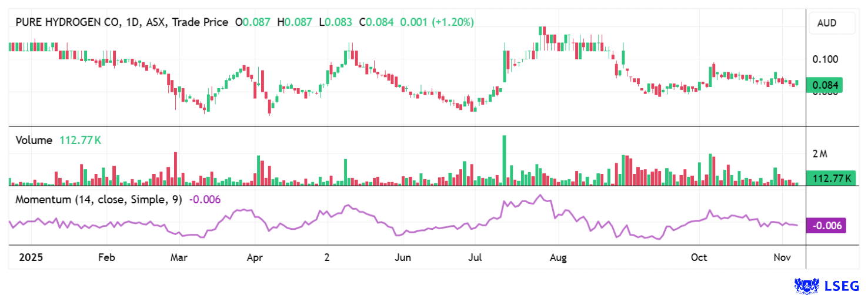Jump to the 2025 time-axis label
Image resolution: width=868 pixels, height=295 pixels.
click(32, 258)
